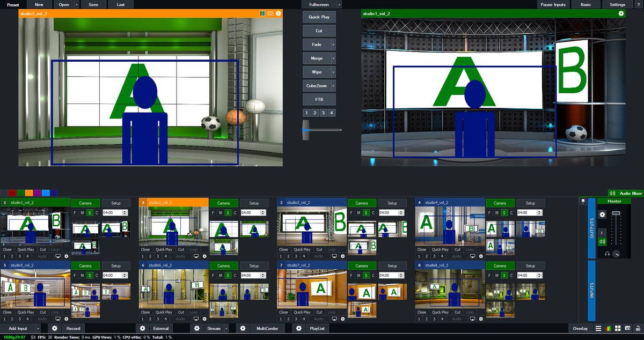Open External output settings gear icon
The height and width of the screenshot is (340, 644).
point(142,328)
